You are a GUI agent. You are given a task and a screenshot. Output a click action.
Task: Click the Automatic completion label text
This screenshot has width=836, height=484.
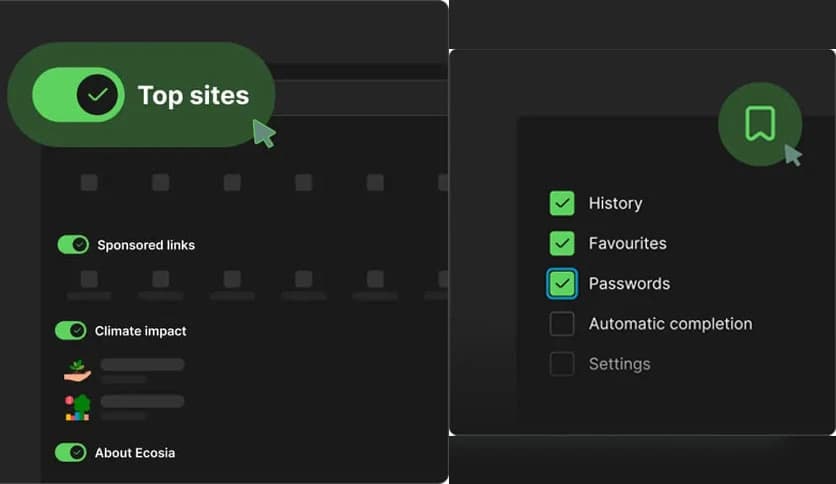671,324
